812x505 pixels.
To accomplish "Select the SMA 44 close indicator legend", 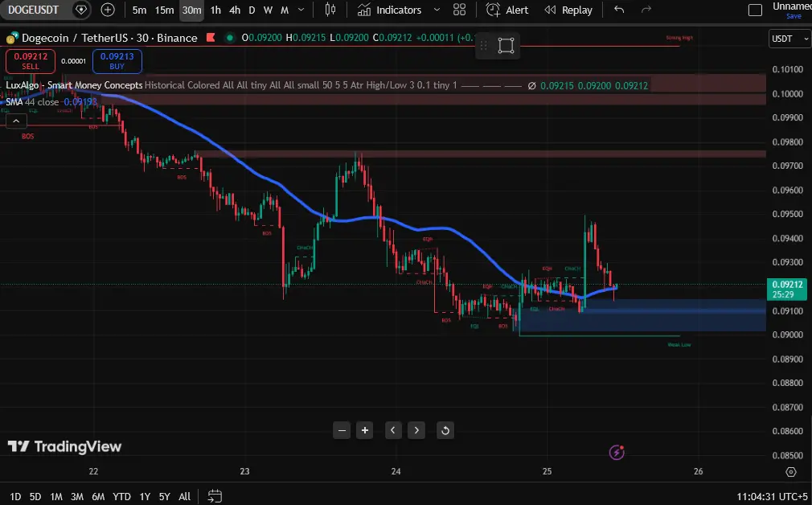I will [x=32, y=101].
